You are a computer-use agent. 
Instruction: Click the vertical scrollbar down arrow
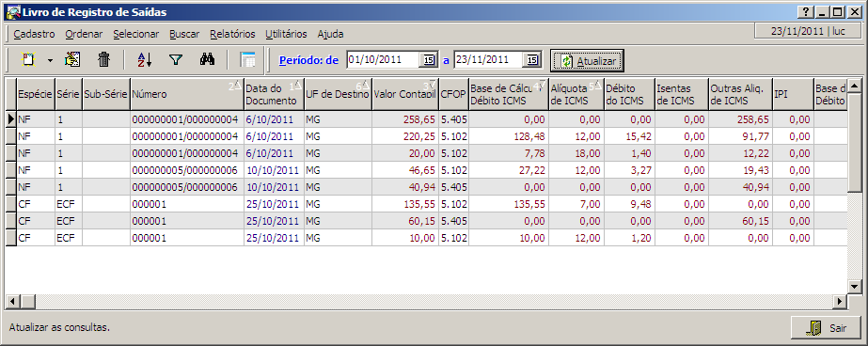pos(855,287)
